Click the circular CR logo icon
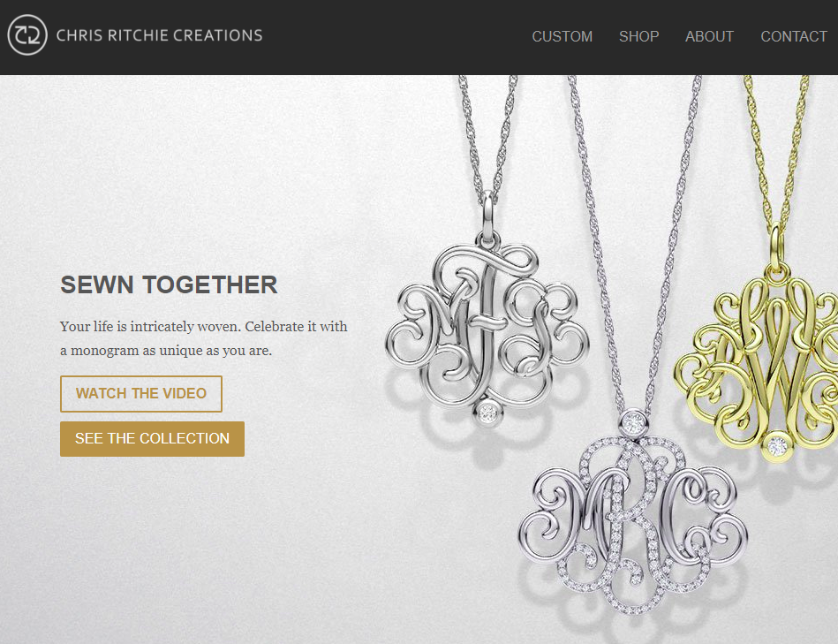This screenshot has height=644, width=838. click(27, 35)
